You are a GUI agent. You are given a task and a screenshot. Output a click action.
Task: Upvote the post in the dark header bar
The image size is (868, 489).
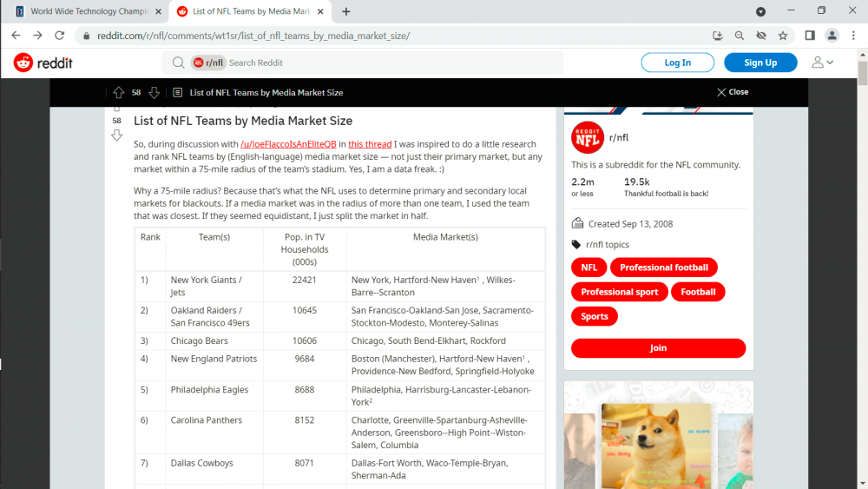118,92
